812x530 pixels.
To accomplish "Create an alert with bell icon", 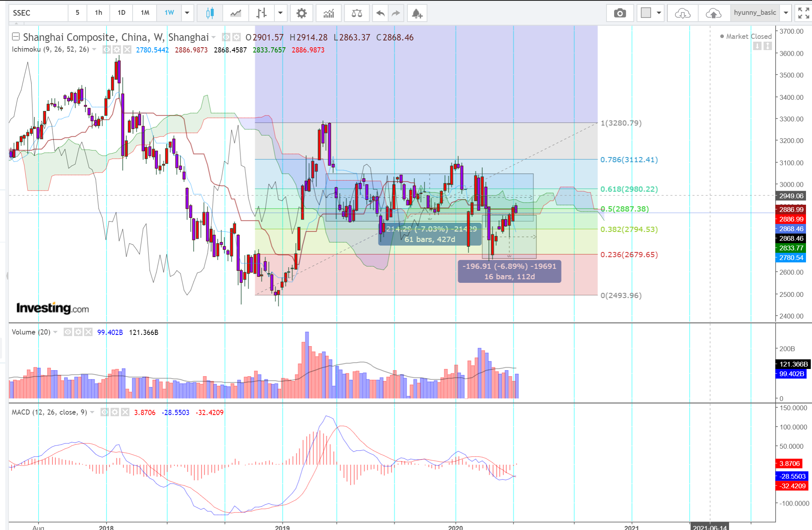I will point(417,13).
